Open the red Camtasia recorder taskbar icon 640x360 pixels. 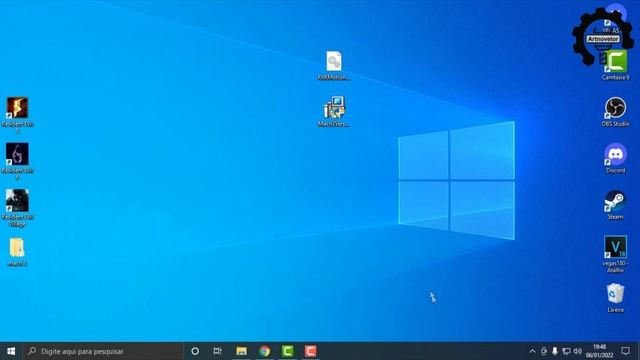[x=311, y=351]
